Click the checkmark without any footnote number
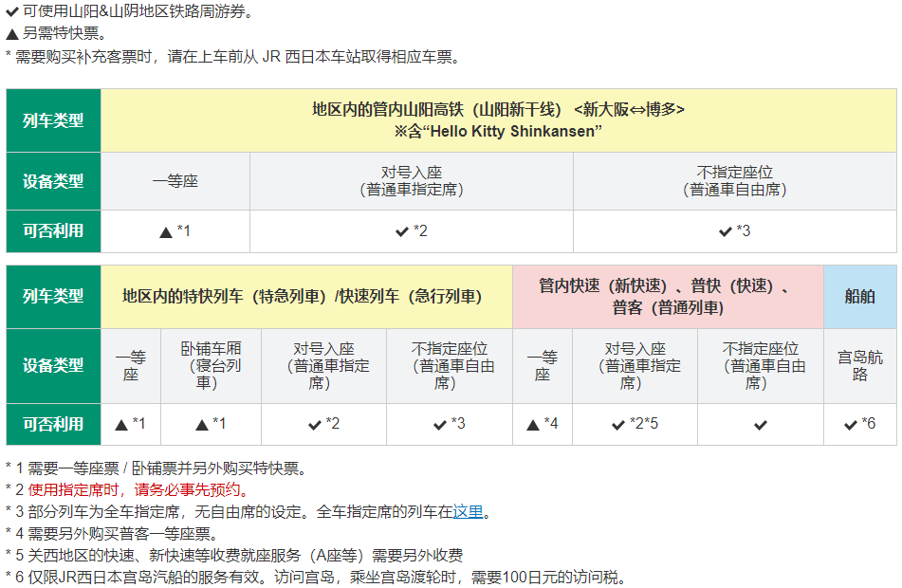 click(x=760, y=425)
